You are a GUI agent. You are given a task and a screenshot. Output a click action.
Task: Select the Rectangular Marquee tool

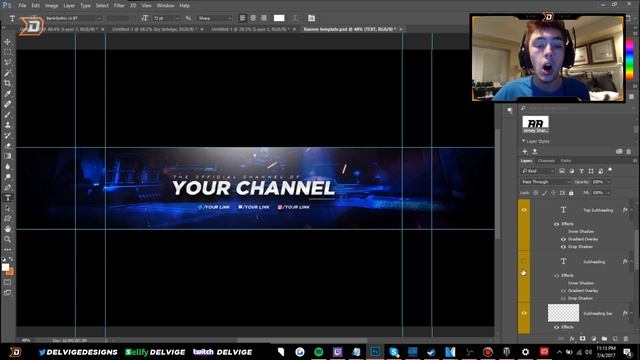pos(7,52)
